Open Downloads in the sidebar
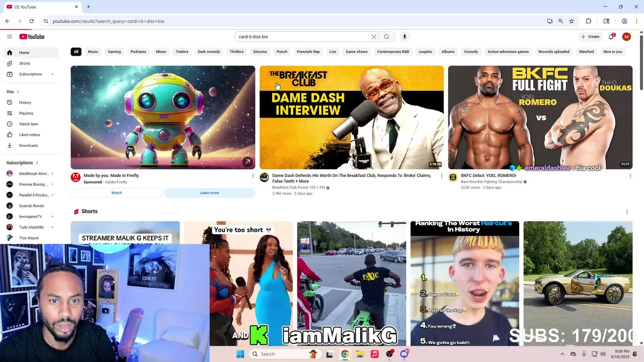644x362 pixels. (30, 145)
